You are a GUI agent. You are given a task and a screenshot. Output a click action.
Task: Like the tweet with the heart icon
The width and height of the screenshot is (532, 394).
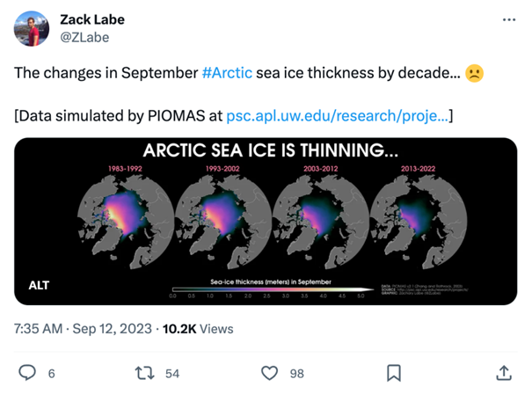click(269, 373)
